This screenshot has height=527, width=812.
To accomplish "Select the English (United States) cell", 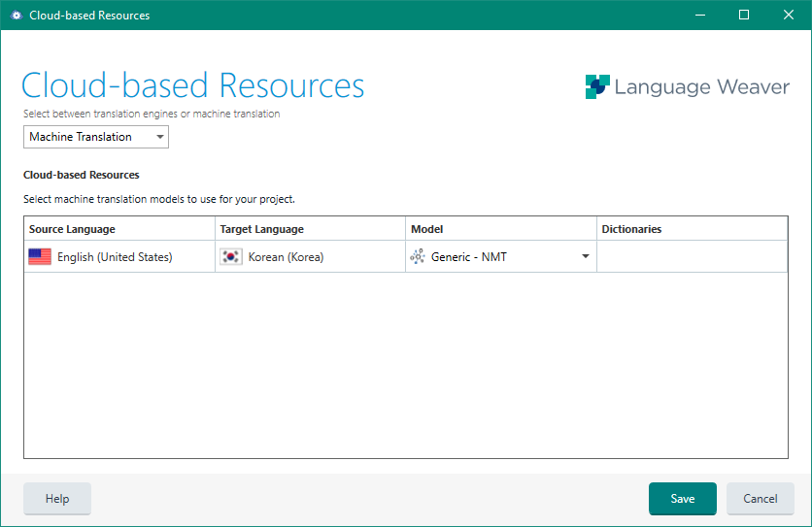I will 115,257.
